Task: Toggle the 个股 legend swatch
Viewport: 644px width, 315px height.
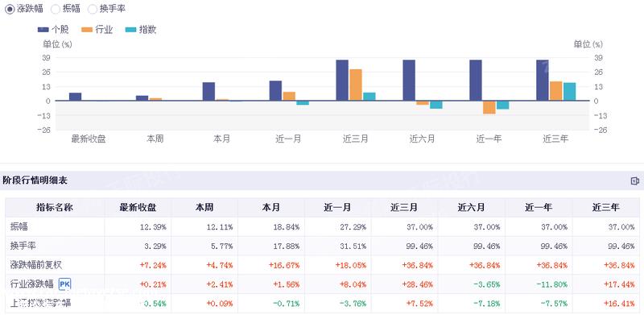Action: pos(43,30)
